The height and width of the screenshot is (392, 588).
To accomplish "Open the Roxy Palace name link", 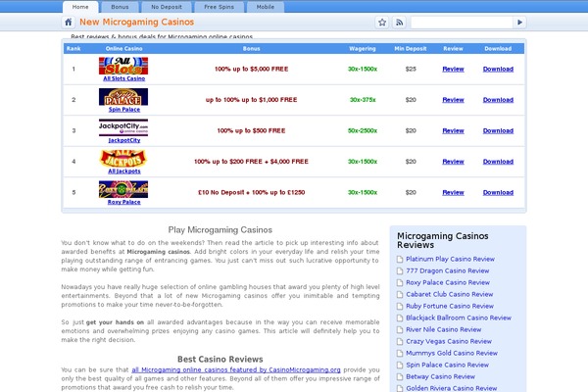I will point(124,202).
